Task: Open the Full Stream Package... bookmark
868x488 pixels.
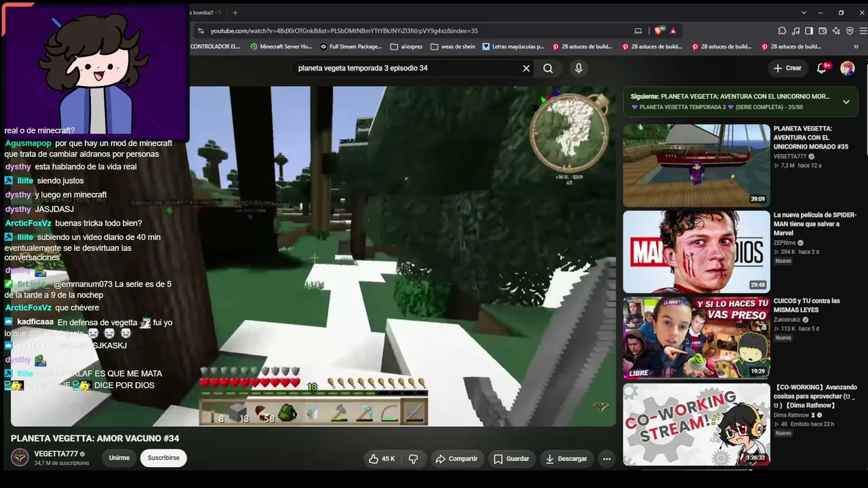Action: [x=351, y=47]
